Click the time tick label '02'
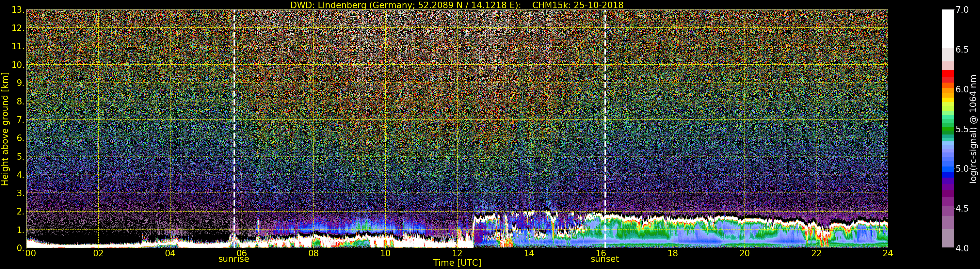980x269 pixels. (98, 253)
